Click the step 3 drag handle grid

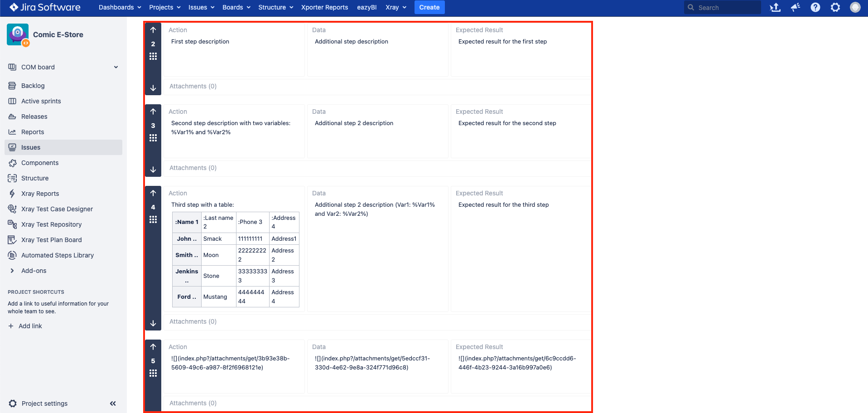(x=153, y=138)
